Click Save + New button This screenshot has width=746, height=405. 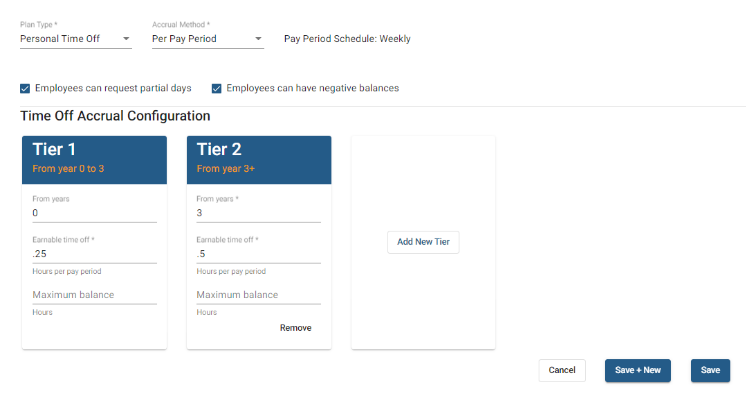637,370
